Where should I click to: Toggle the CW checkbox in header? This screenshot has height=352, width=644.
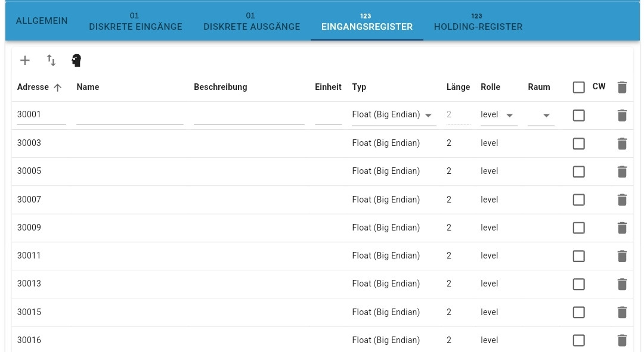pyautogui.click(x=578, y=88)
